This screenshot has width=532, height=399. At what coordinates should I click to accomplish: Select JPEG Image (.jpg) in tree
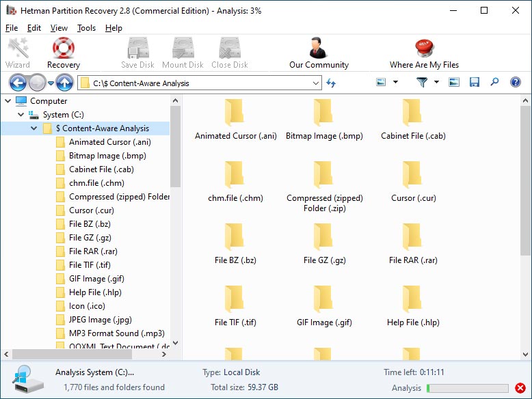click(100, 320)
